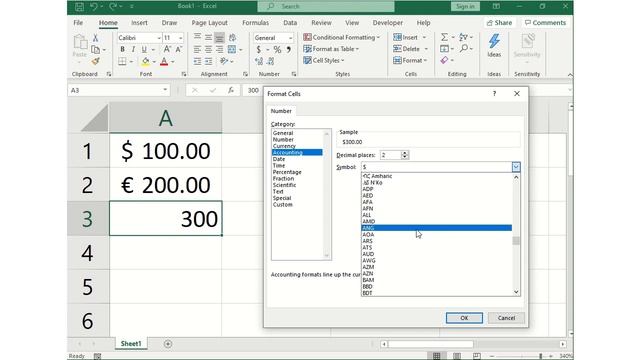Click Increase Font Size icon
The width and height of the screenshot is (640, 360).
click(x=167, y=49)
